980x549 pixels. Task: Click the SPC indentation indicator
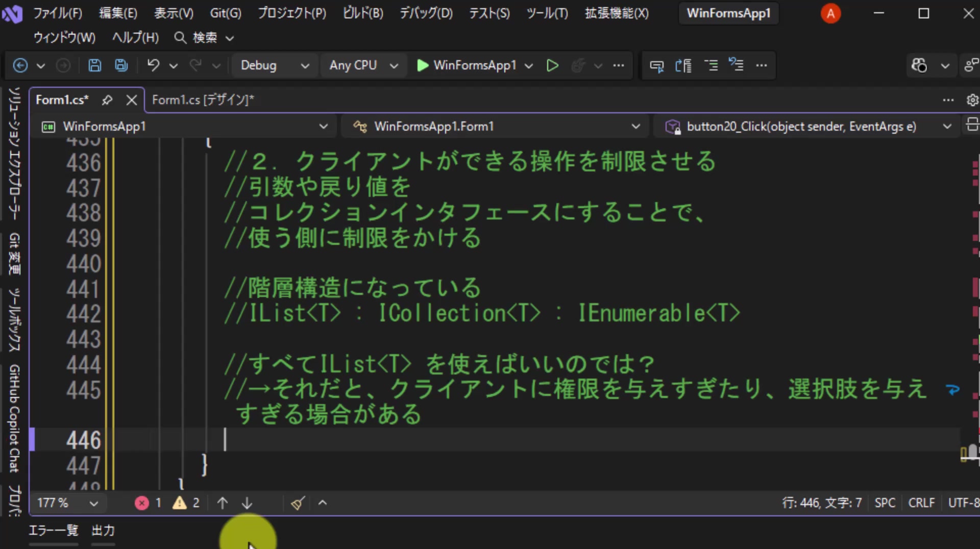coord(885,503)
